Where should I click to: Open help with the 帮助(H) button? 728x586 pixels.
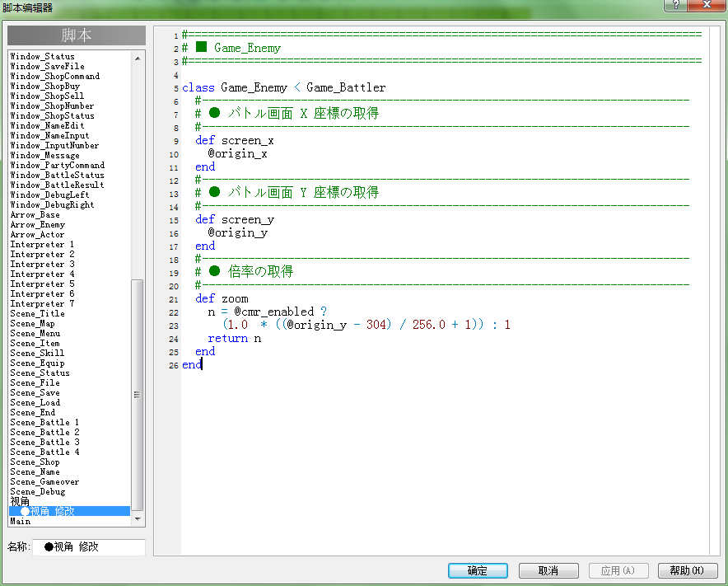pyautogui.click(x=688, y=570)
